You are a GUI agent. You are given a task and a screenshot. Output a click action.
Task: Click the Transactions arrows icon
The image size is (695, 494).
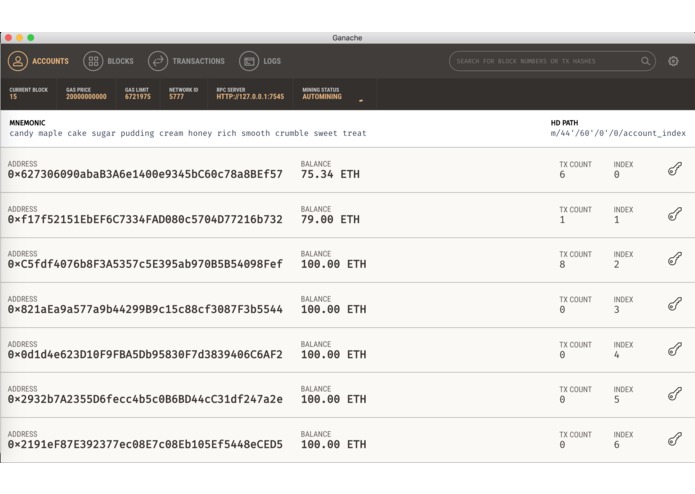tap(158, 61)
